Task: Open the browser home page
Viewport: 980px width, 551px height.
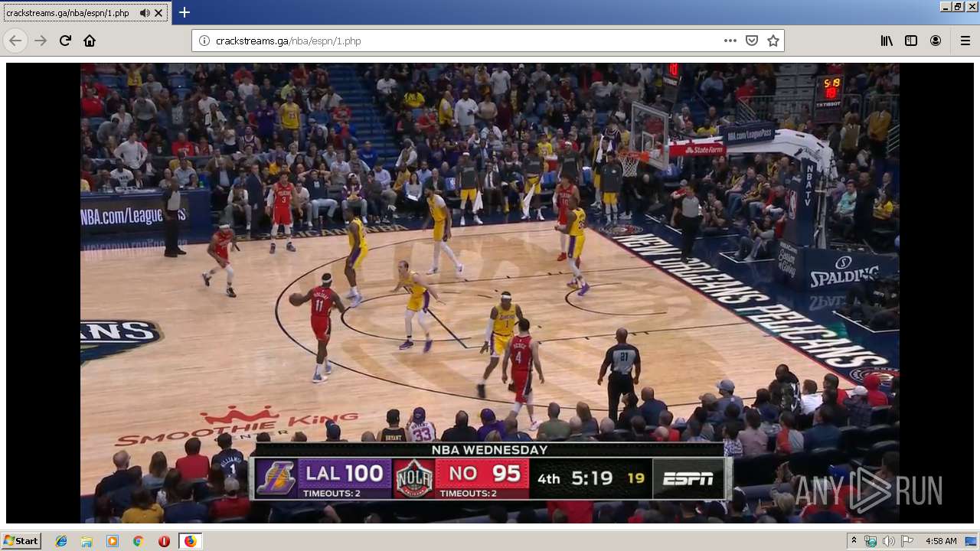Action: pos(90,41)
